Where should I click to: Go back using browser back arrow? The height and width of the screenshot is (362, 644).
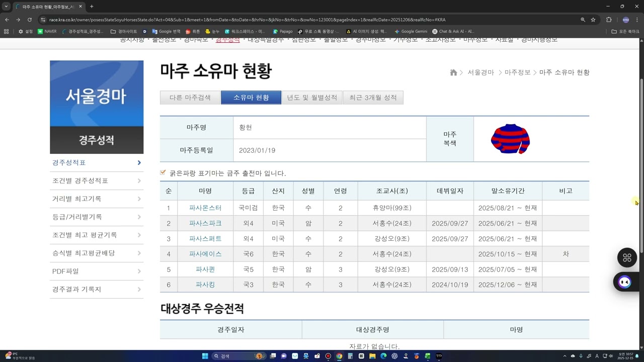[x=7, y=20]
